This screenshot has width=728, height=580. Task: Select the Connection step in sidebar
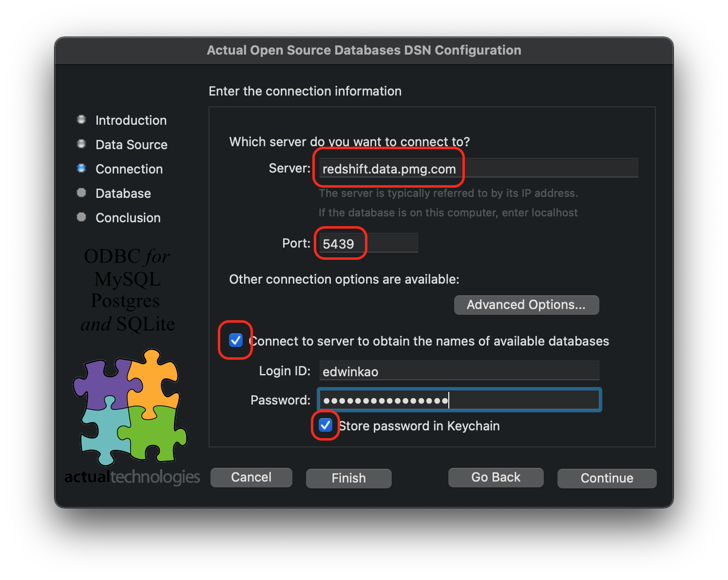pos(129,169)
